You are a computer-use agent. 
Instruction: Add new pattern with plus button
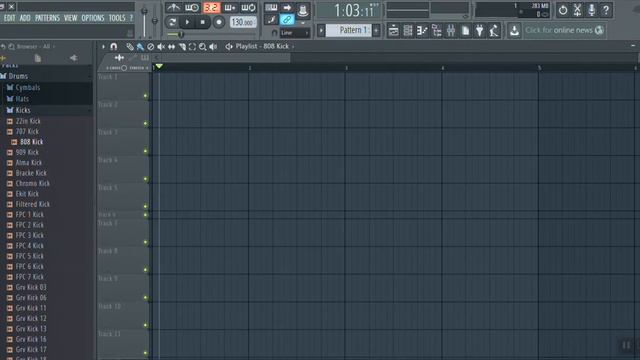tap(376, 30)
